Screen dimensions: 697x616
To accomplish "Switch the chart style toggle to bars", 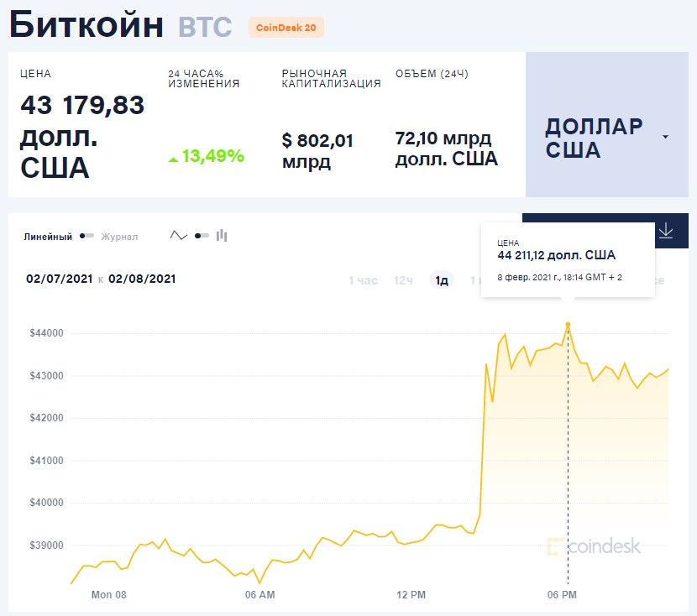I will point(200,236).
